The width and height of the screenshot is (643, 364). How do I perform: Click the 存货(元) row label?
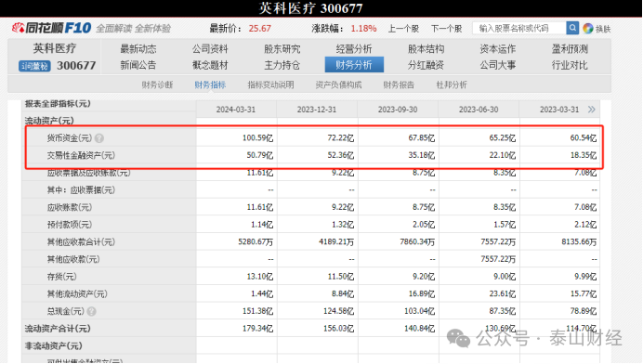tap(61, 277)
